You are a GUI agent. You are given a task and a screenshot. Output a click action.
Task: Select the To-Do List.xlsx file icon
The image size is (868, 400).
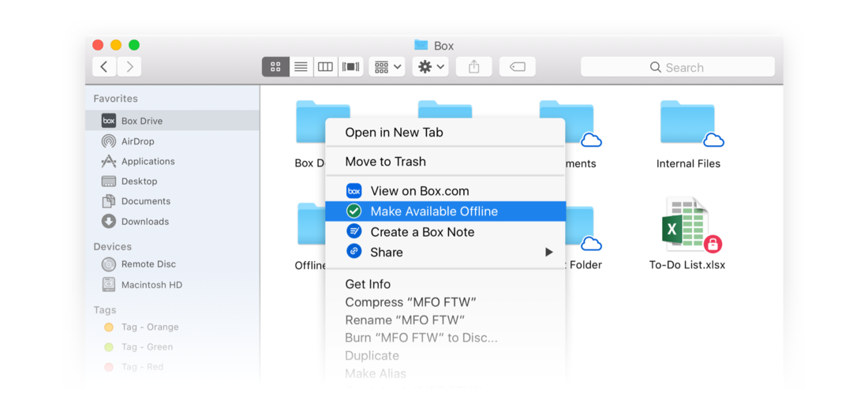tap(687, 225)
